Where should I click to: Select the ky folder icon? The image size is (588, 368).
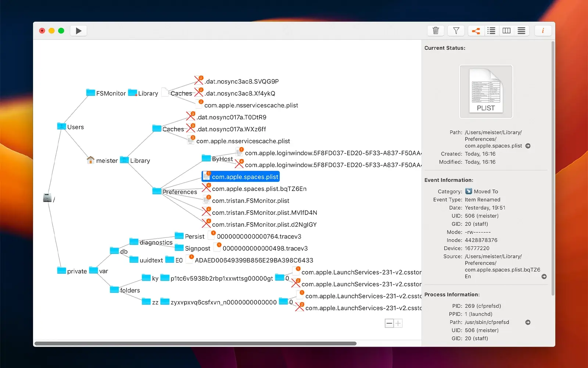(x=146, y=277)
